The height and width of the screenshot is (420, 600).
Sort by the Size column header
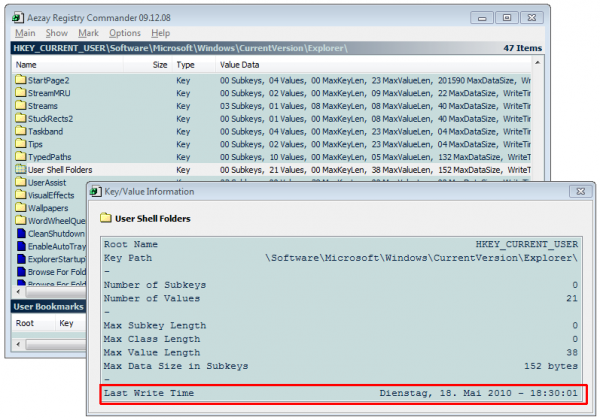click(x=148, y=65)
